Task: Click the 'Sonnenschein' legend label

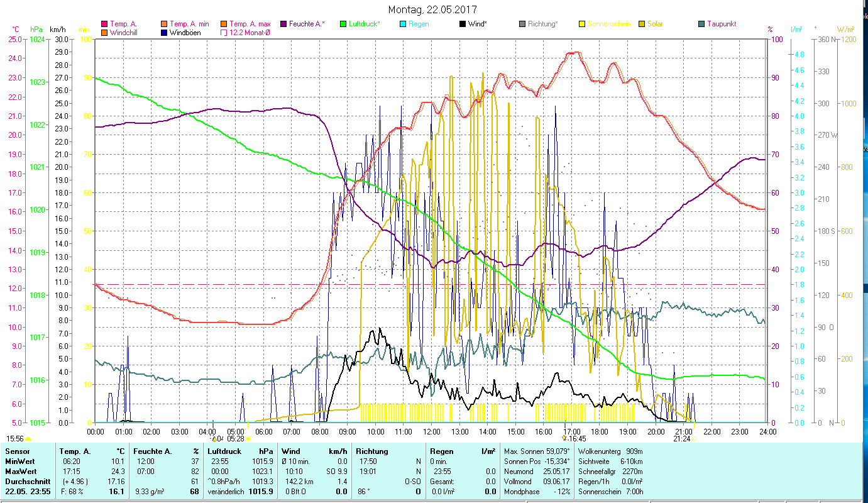Action: click(609, 24)
